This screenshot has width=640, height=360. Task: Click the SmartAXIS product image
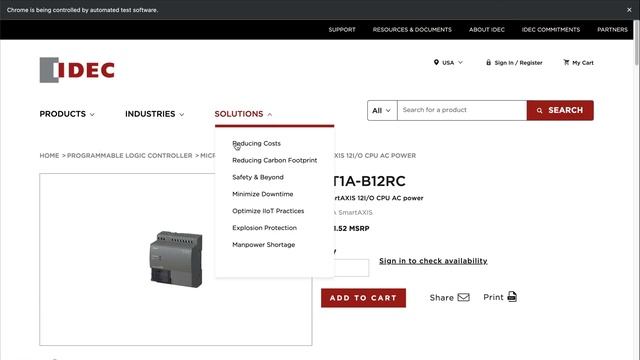coord(176,259)
